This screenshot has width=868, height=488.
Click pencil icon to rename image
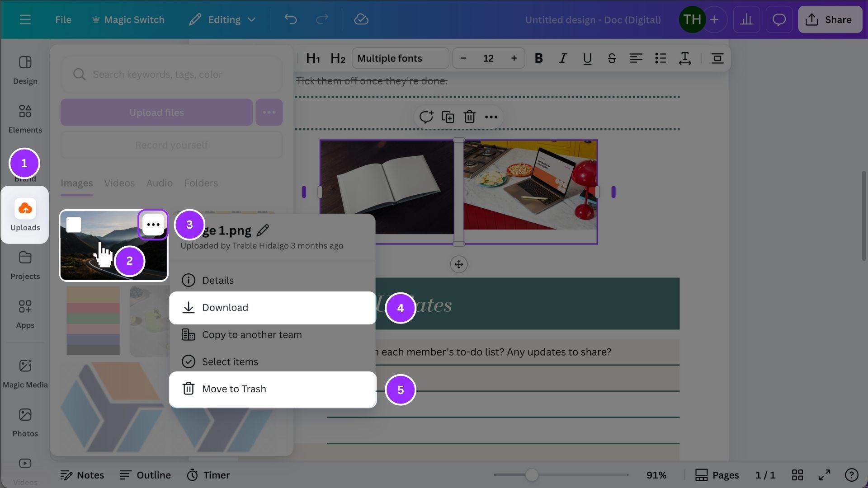(x=263, y=230)
